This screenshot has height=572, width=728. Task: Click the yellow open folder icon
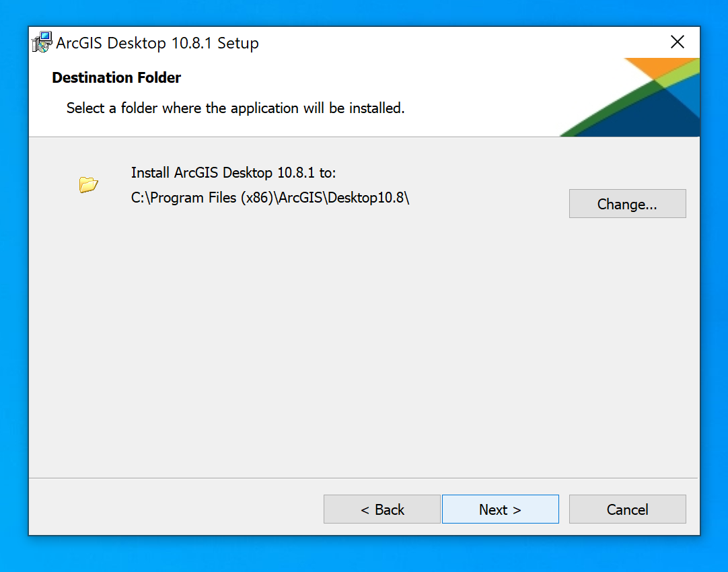coord(88,184)
